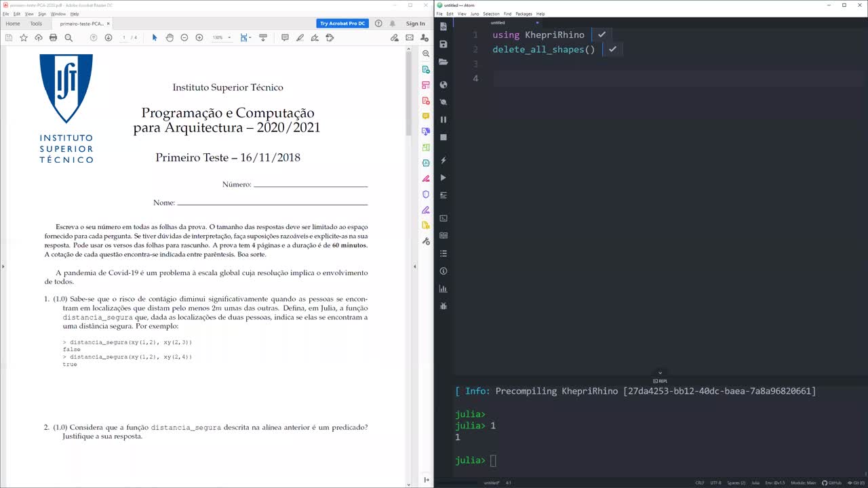Click the Juno pause icon

(443, 119)
